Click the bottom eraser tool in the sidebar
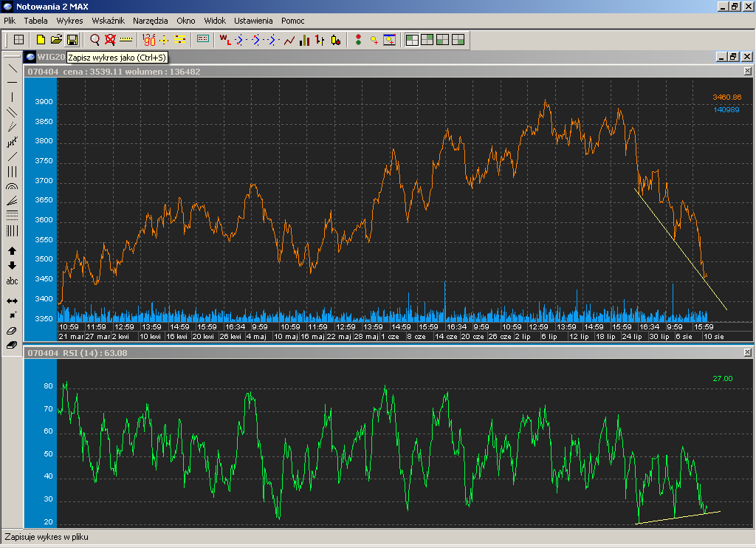The width and height of the screenshot is (756, 548). (x=12, y=345)
